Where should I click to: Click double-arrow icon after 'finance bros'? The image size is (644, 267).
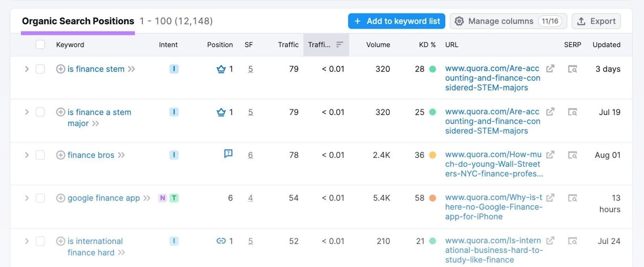point(121,155)
